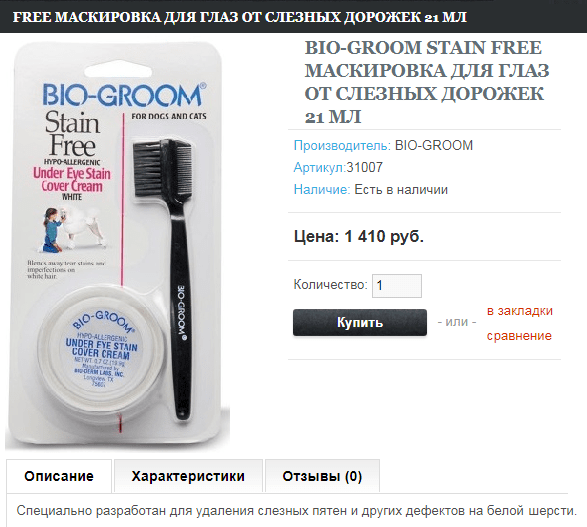Image resolution: width=587 pixels, height=527 pixels.
Task: Click the Количество label text
Action: tap(331, 284)
